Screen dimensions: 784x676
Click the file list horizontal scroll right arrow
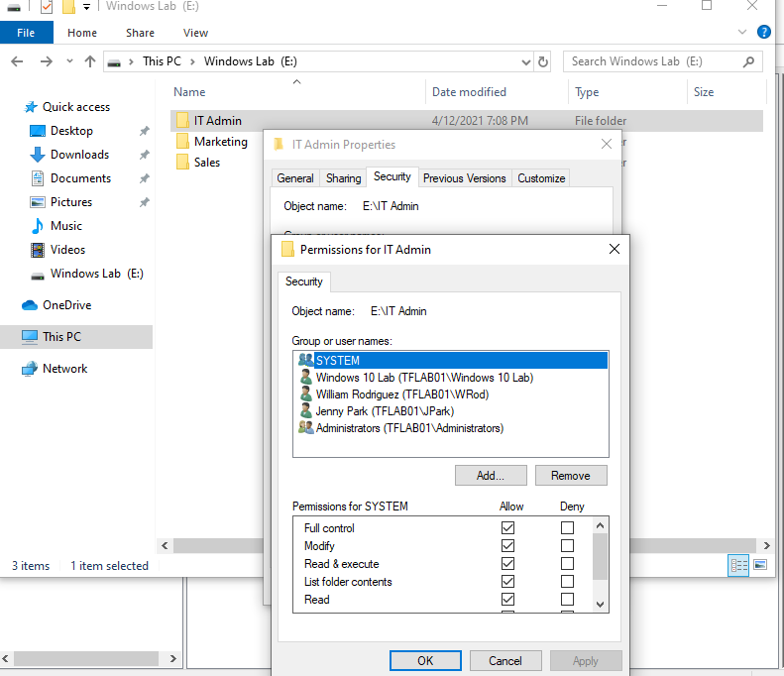click(x=767, y=545)
